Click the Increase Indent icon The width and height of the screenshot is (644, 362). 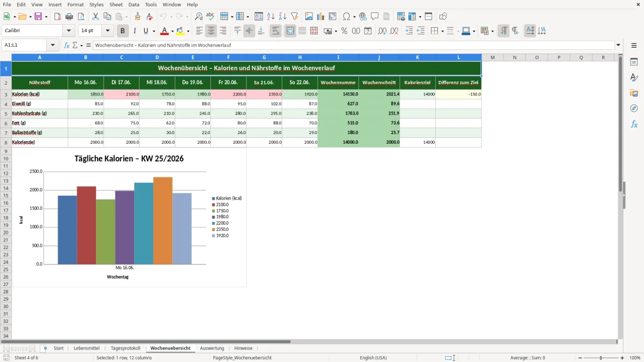point(409,31)
